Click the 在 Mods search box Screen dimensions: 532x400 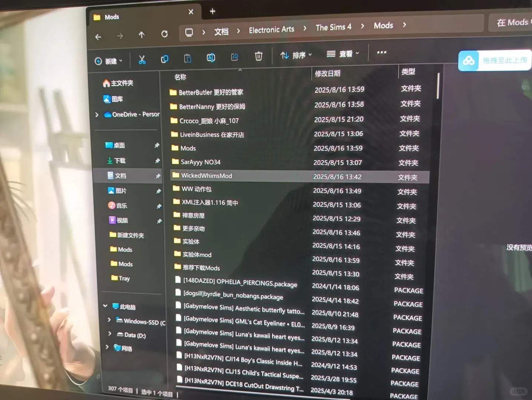click(510, 23)
